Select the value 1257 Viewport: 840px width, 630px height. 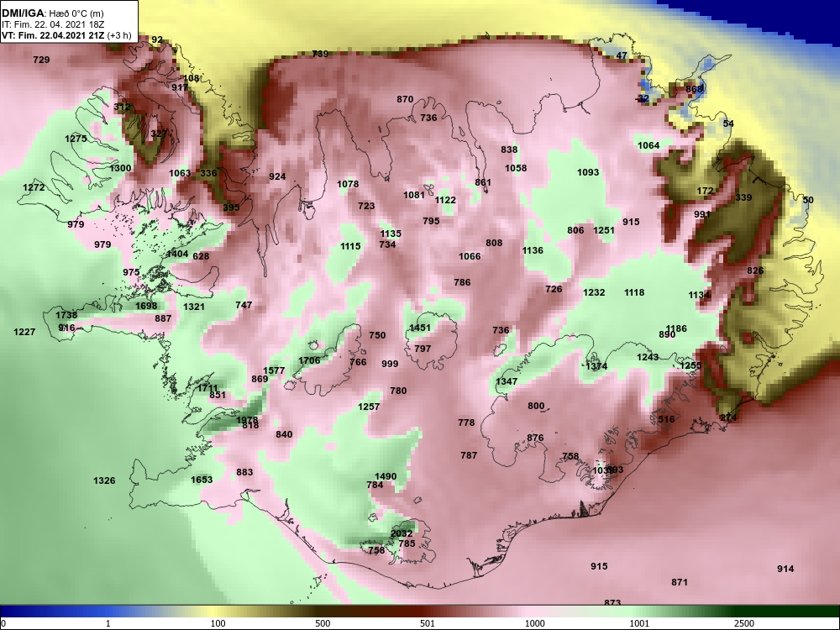369,407
